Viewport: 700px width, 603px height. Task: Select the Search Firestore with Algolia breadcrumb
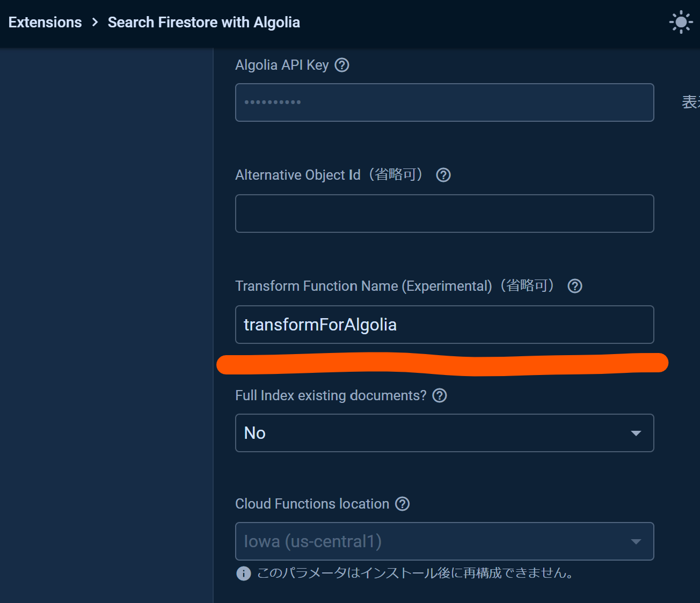pos(203,22)
